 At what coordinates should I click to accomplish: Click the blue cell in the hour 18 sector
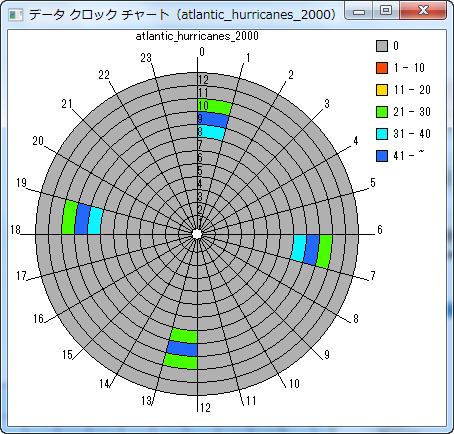pyautogui.click(x=82, y=220)
